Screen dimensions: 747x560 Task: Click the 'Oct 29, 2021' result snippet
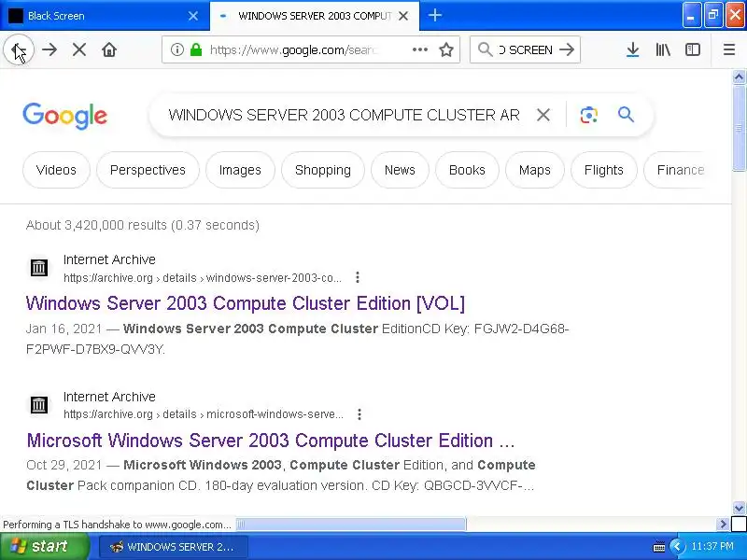click(281, 475)
